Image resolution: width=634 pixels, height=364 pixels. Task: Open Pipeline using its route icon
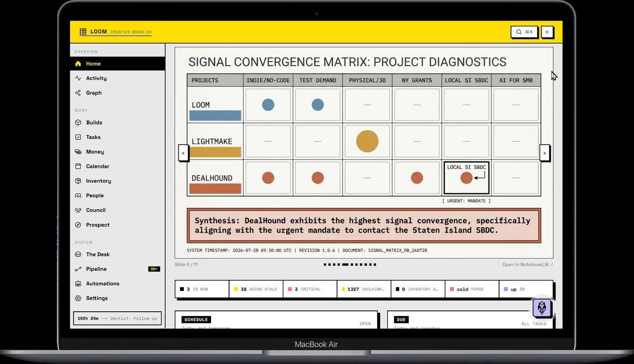(x=78, y=269)
